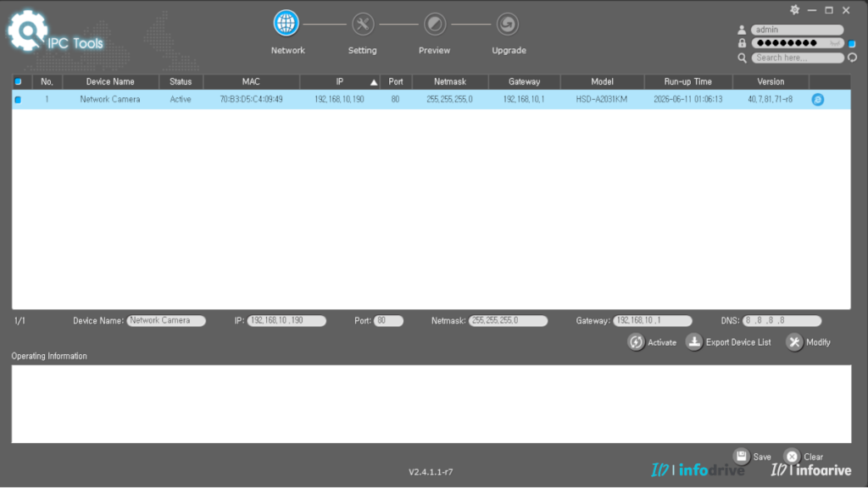The width and height of the screenshot is (868, 488).
Task: Click Export Device List button
Action: point(728,342)
